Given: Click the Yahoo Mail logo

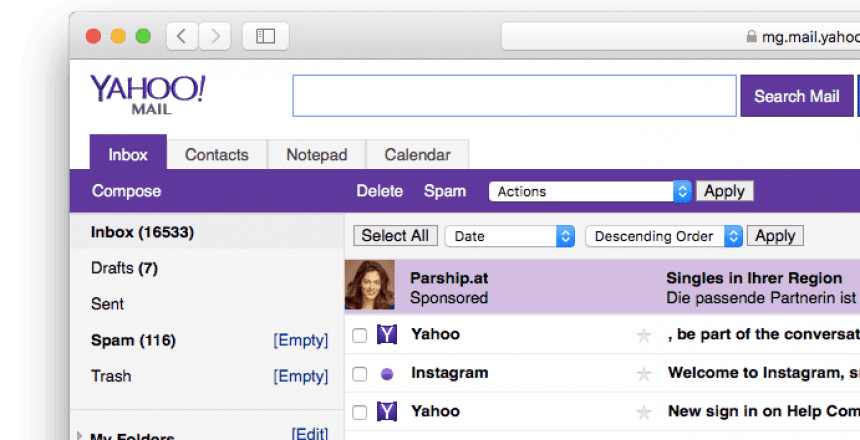Looking at the screenshot, I should [148, 94].
